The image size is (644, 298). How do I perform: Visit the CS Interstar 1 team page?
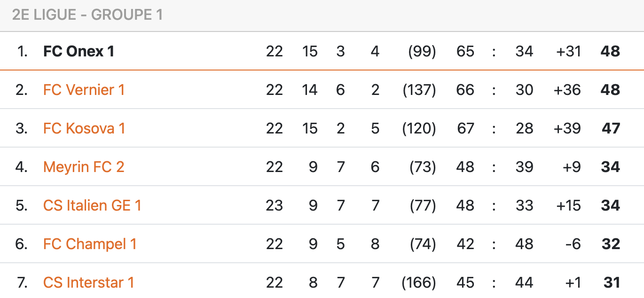point(89,282)
